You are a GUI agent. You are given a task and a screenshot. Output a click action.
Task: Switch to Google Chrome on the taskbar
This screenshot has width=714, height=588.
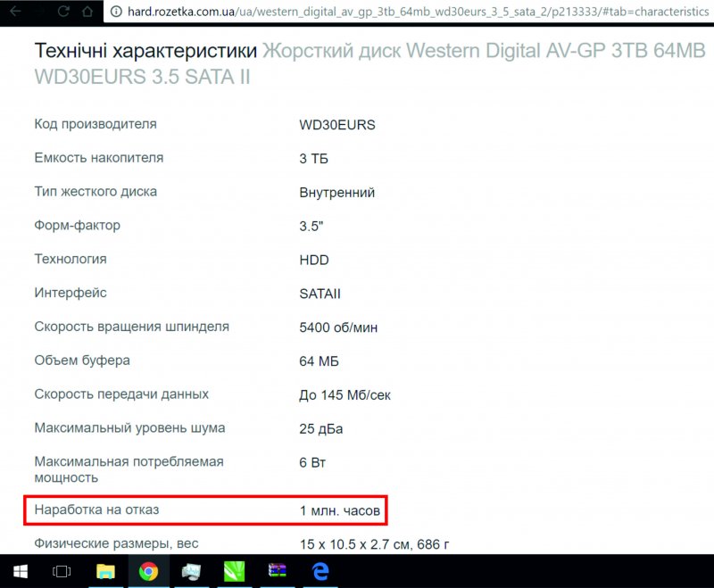148,571
